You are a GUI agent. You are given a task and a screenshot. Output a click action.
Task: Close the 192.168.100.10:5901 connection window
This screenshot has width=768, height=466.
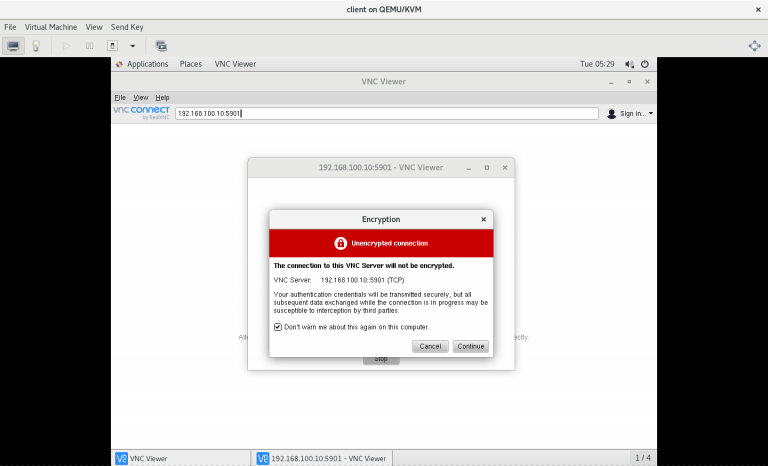[505, 168]
